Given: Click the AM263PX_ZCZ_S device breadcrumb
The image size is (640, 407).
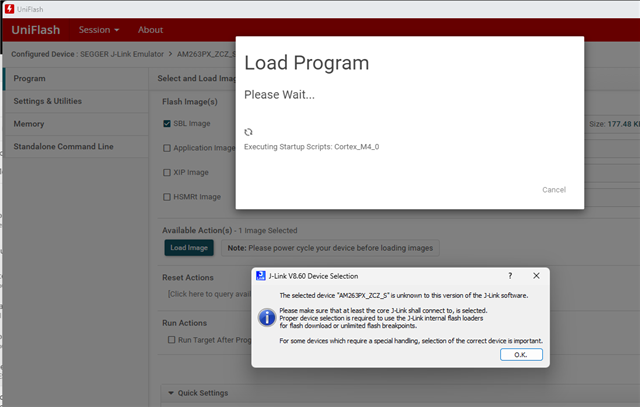Looking at the screenshot, I should [206, 54].
